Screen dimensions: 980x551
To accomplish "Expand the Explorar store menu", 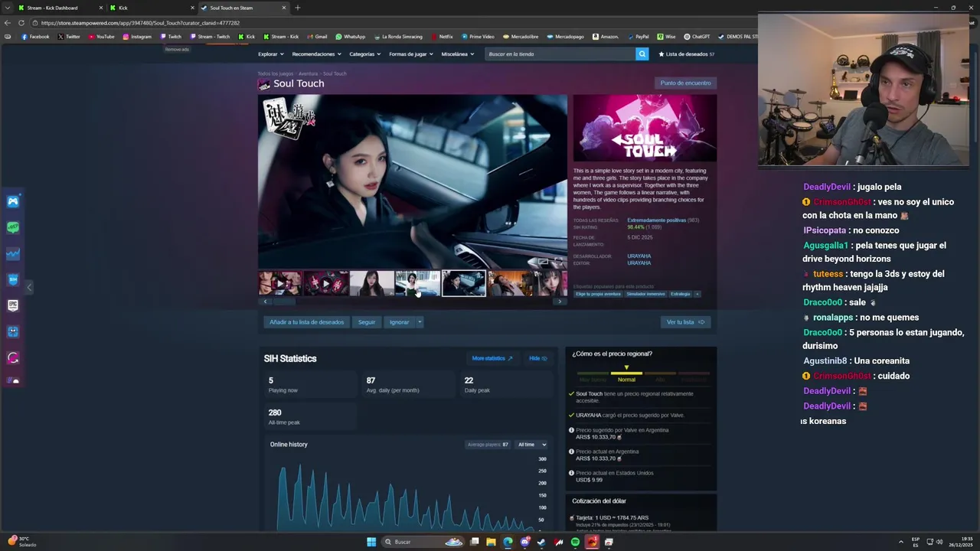I will tap(271, 54).
